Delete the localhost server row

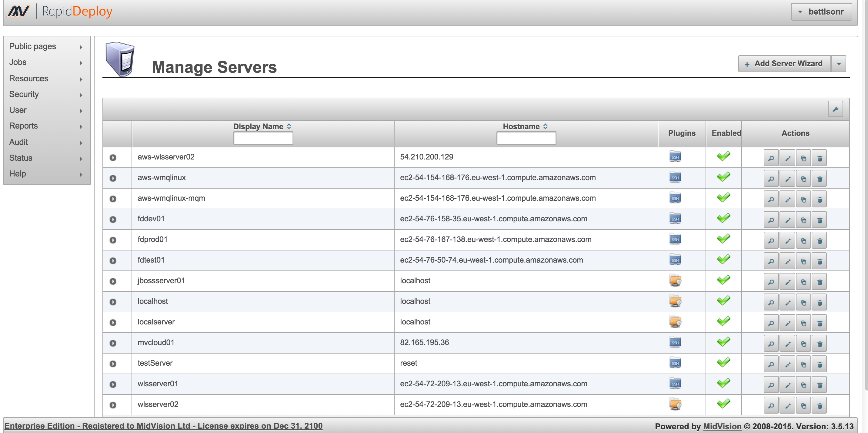click(820, 302)
